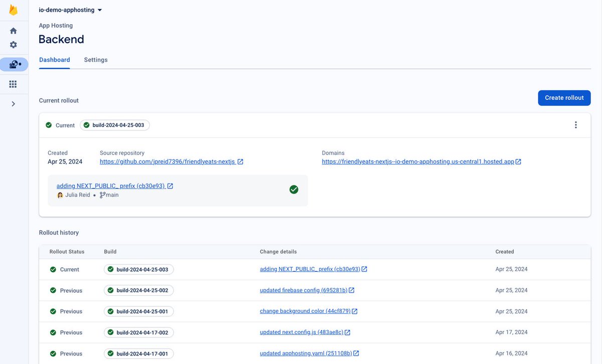Click the Create rollout button
Screen dimensions: 602x364
tap(564, 98)
